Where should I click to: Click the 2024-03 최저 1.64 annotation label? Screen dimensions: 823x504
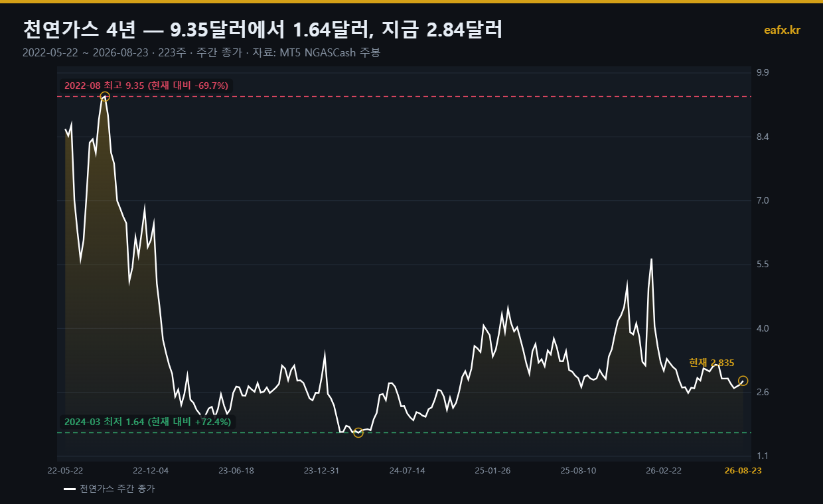click(147, 421)
